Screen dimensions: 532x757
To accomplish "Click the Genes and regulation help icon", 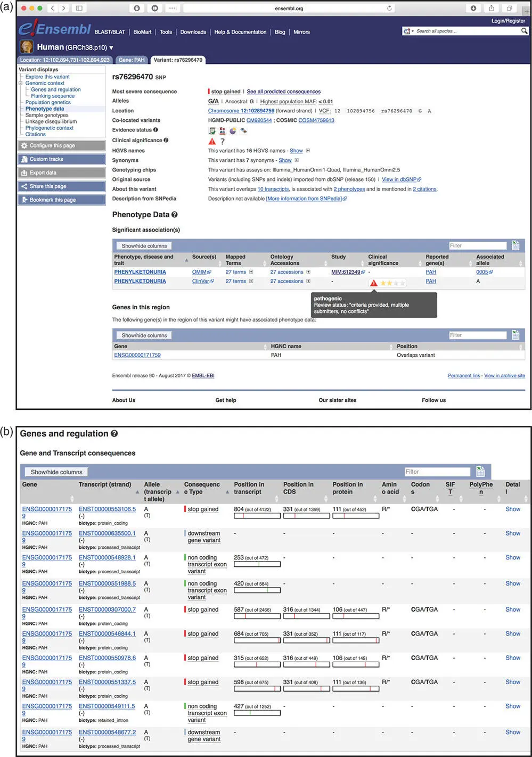I will 114,434.
